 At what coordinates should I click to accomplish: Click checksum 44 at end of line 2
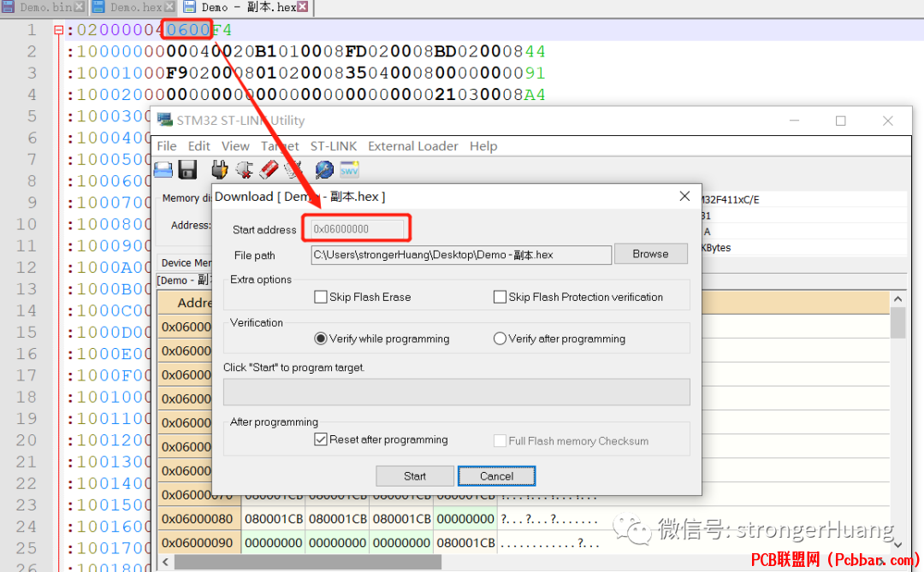535,52
